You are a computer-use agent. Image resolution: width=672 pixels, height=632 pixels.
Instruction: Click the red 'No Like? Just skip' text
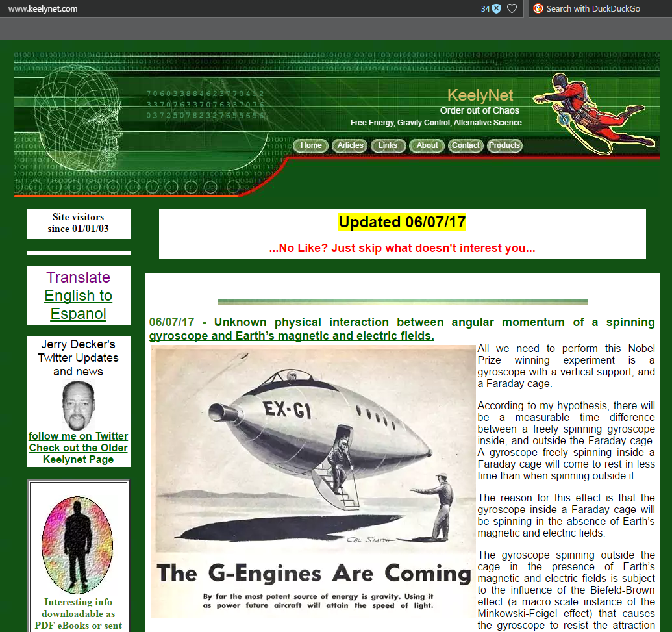[x=402, y=248]
